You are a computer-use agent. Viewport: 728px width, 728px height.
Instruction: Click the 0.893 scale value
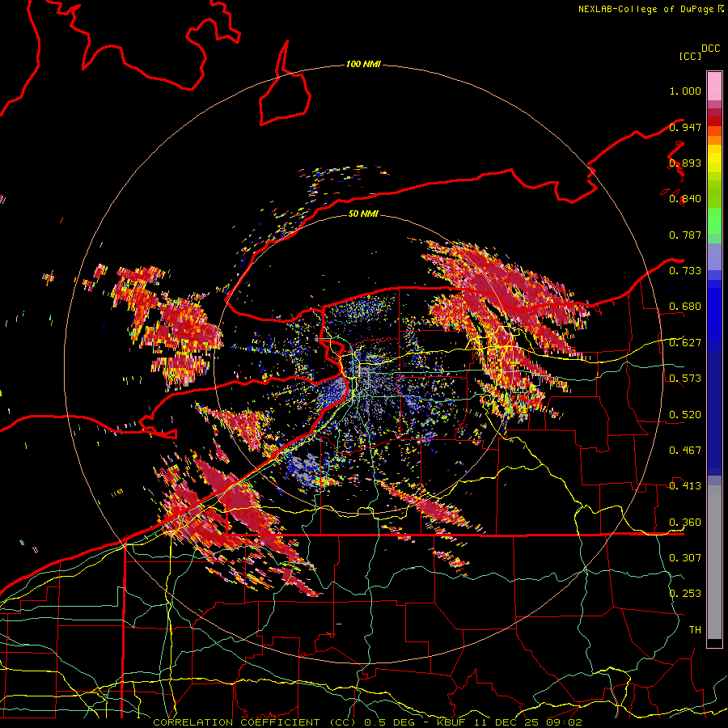tap(685, 163)
